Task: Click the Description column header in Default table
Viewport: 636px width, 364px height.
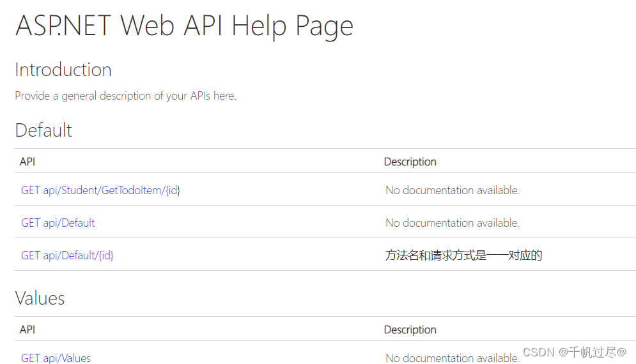Action: pos(410,162)
